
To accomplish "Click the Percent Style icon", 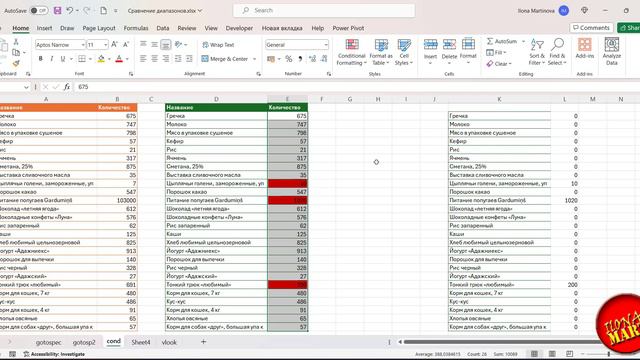I will click(289, 59).
